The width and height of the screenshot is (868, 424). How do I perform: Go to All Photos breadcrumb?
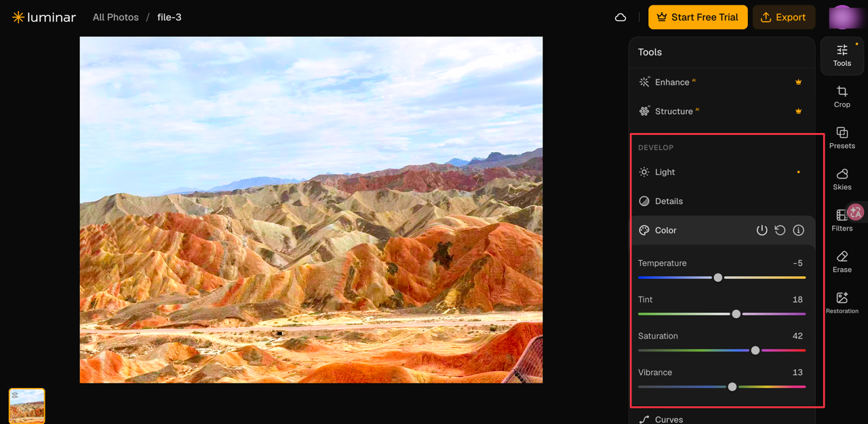tap(115, 17)
